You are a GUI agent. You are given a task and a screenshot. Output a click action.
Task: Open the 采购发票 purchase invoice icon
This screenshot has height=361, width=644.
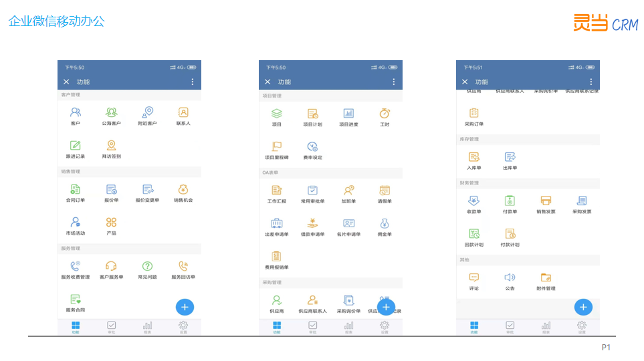point(582,201)
